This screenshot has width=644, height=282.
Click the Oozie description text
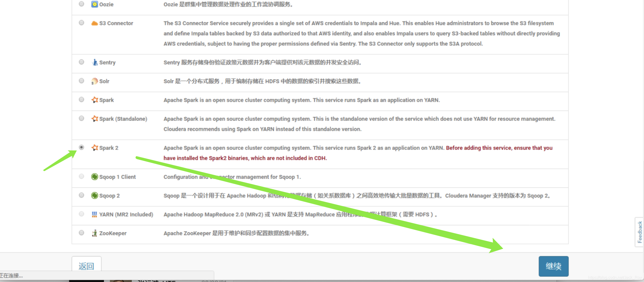pos(228,4)
